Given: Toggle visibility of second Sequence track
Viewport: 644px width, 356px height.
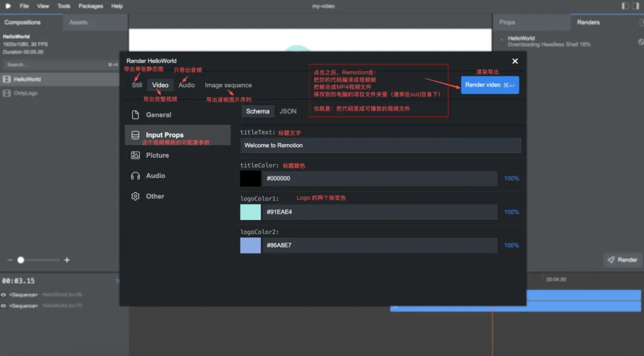Looking at the screenshot, I should [4, 306].
